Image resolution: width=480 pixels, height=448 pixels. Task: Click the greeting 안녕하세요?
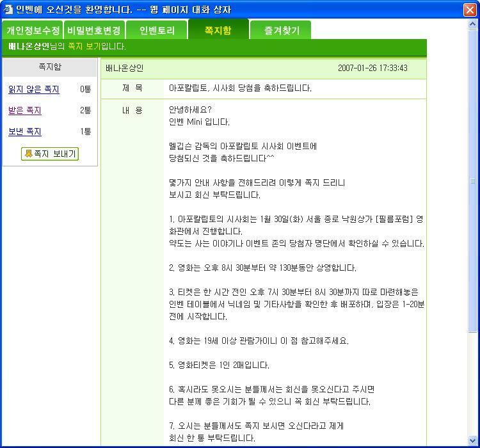[191, 109]
